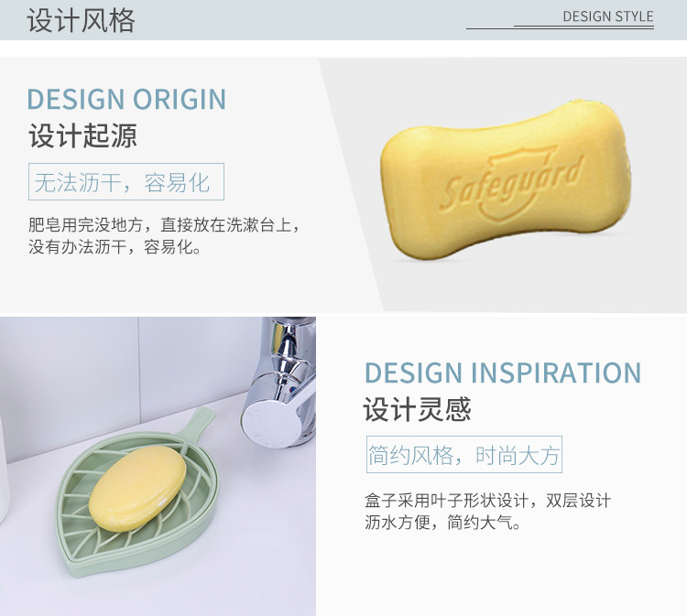This screenshot has width=687, height=616.
Task: Click the boxed 简约风格，时尚大方 tag
Action: [464, 454]
